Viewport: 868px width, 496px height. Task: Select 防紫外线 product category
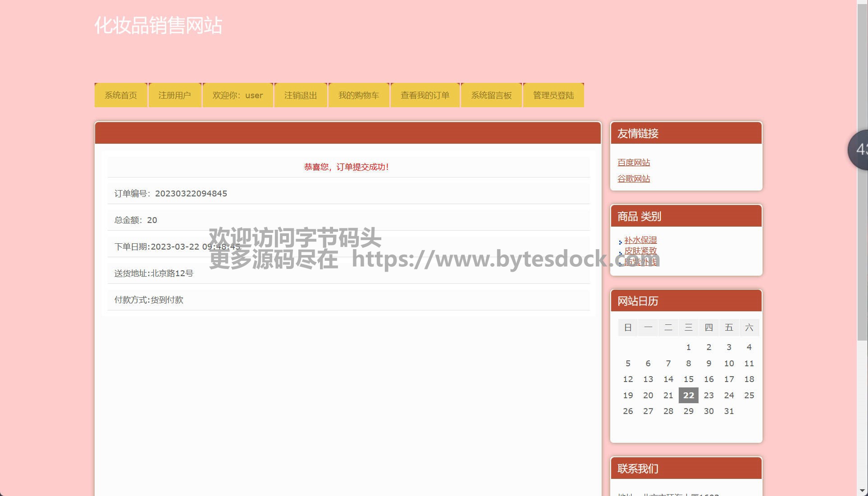(640, 262)
